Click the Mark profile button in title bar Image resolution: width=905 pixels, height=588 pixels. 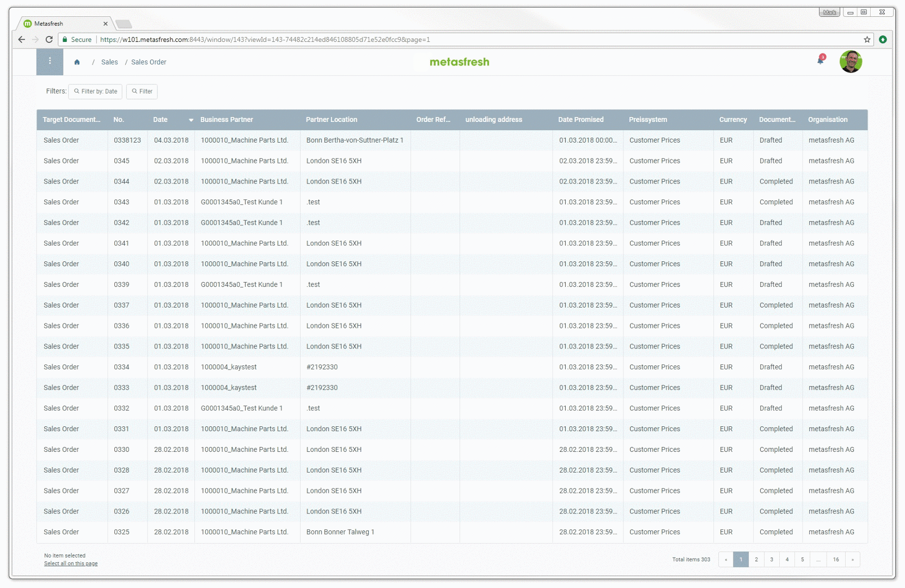click(x=829, y=12)
